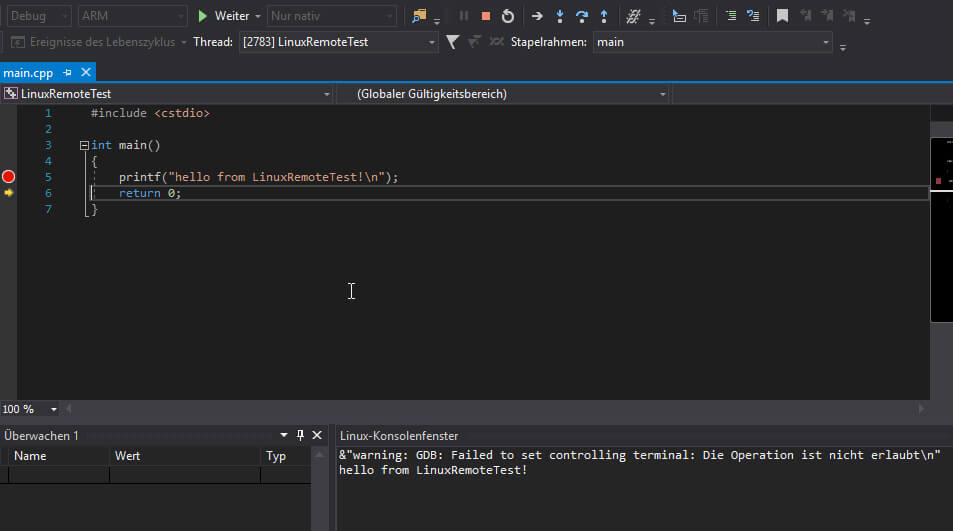Open the Stapelrahmen main dropdown
The height and width of the screenshot is (531, 953).
tap(826, 43)
